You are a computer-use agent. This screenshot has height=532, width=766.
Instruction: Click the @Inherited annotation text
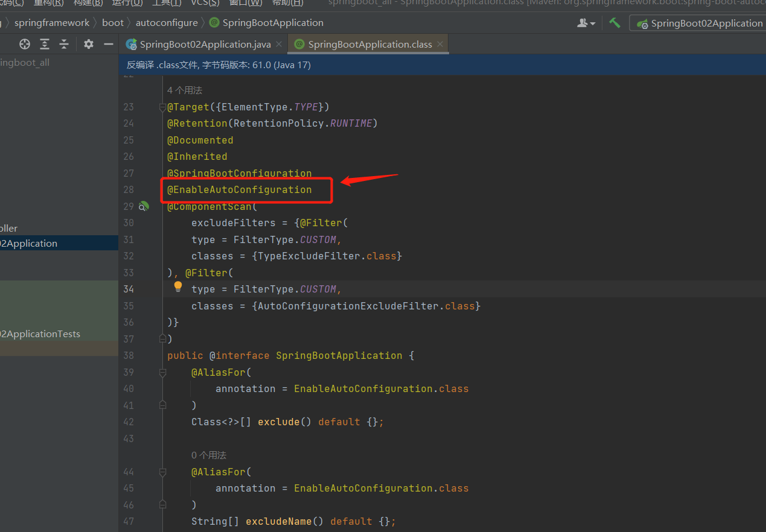point(197,157)
